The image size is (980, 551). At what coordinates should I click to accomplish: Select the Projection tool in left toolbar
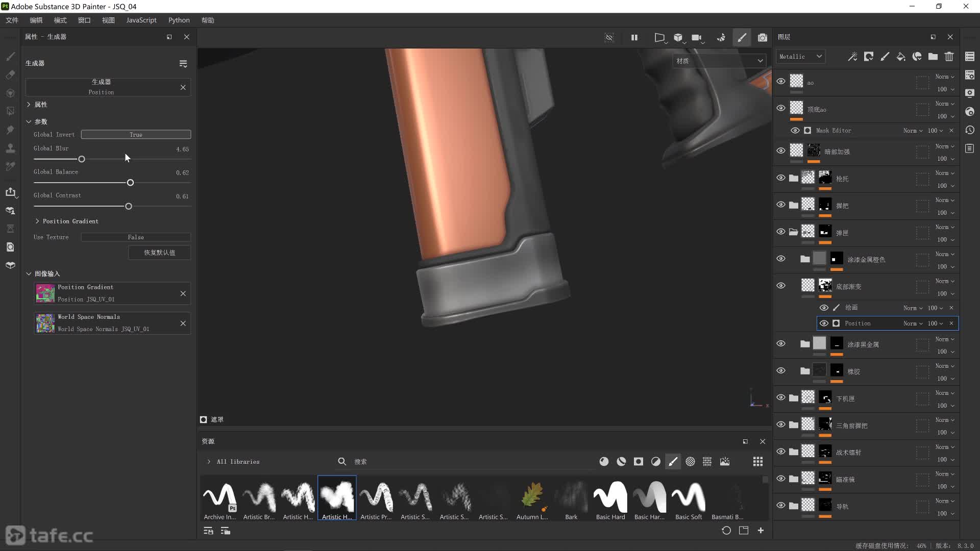click(10, 93)
